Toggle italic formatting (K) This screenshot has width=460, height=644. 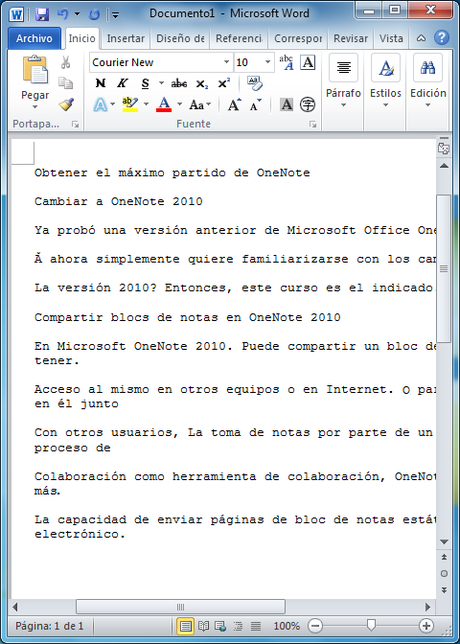tap(122, 83)
